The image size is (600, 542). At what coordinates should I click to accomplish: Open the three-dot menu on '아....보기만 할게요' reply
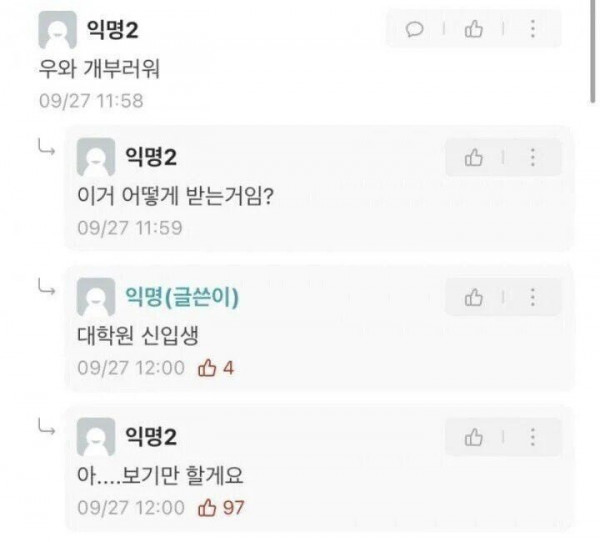(532, 437)
